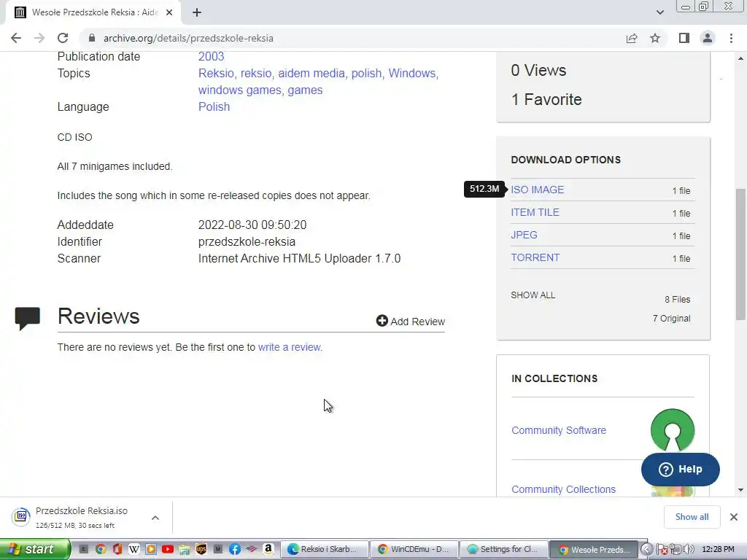The image size is (747, 560).
Task: Expand the tab search dropdown
Action: [659, 12]
